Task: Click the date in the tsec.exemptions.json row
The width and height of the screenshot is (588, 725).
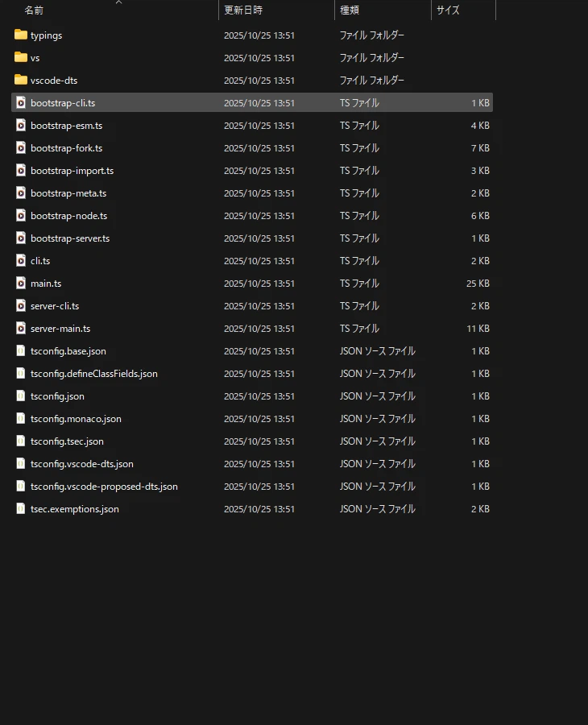Action: pos(259,509)
